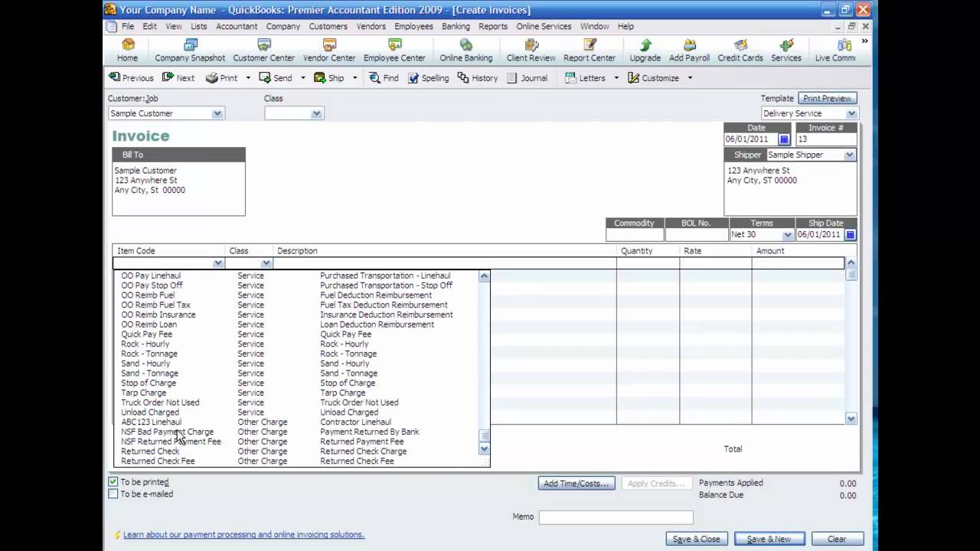980x551 pixels.
Task: Click the Customize toolbar button
Action: click(654, 78)
